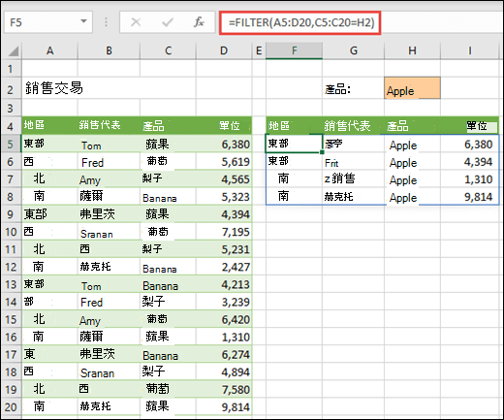Select column C header

tap(168, 50)
